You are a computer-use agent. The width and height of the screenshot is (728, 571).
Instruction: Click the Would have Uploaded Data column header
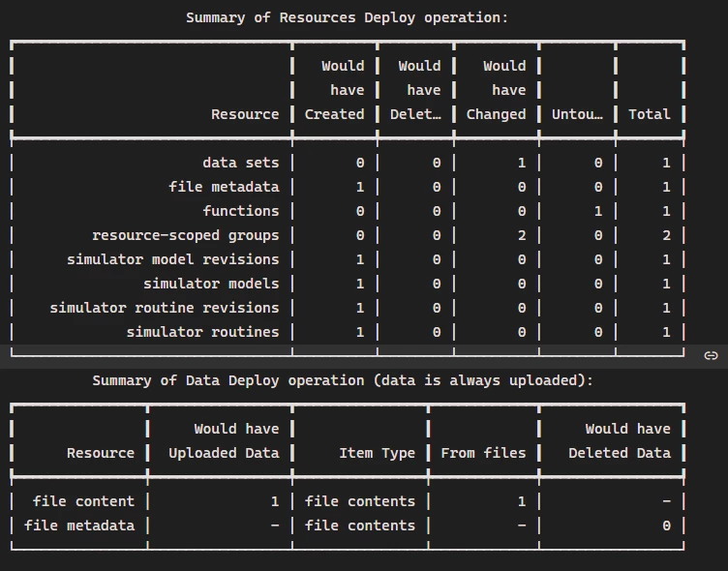pos(224,441)
